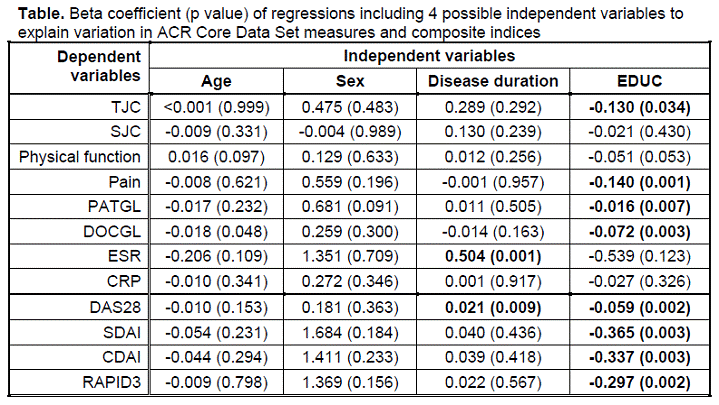Select the DAS28 row label

pos(116,305)
